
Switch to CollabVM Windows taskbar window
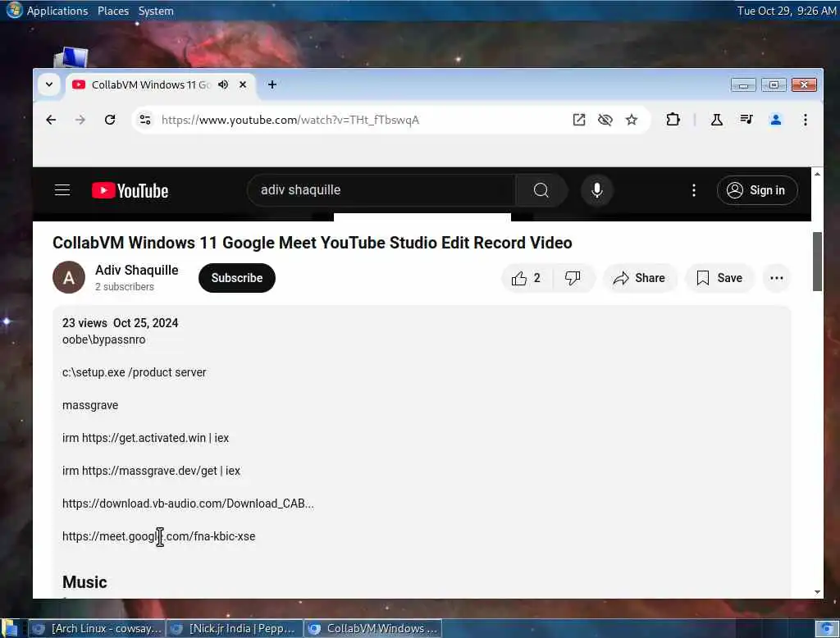point(373,629)
